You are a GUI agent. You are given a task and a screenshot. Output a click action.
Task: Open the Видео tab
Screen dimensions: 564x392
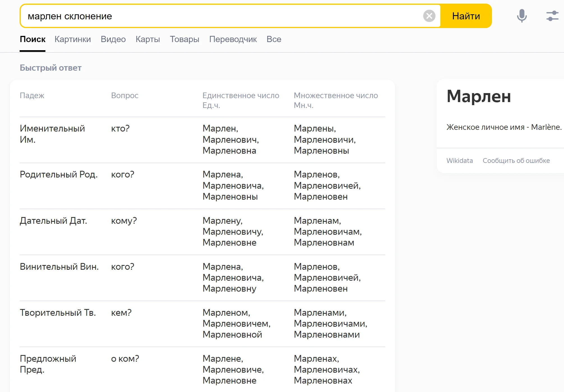[113, 39]
